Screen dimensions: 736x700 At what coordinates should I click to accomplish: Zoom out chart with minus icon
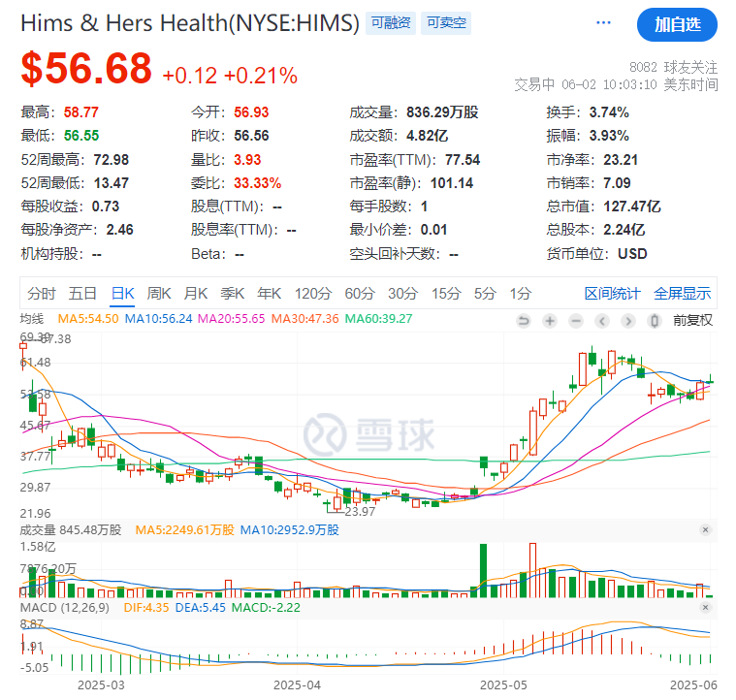coord(576,321)
